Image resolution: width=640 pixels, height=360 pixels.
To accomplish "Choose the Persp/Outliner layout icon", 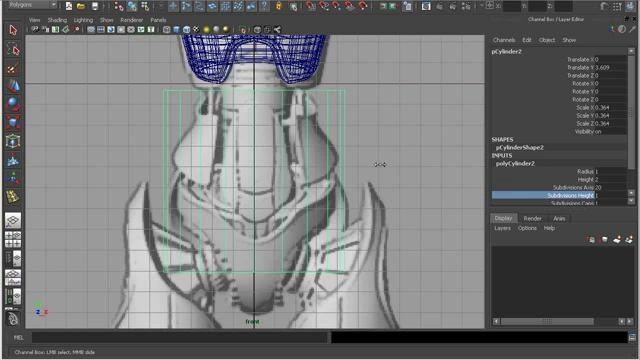I will (13, 258).
